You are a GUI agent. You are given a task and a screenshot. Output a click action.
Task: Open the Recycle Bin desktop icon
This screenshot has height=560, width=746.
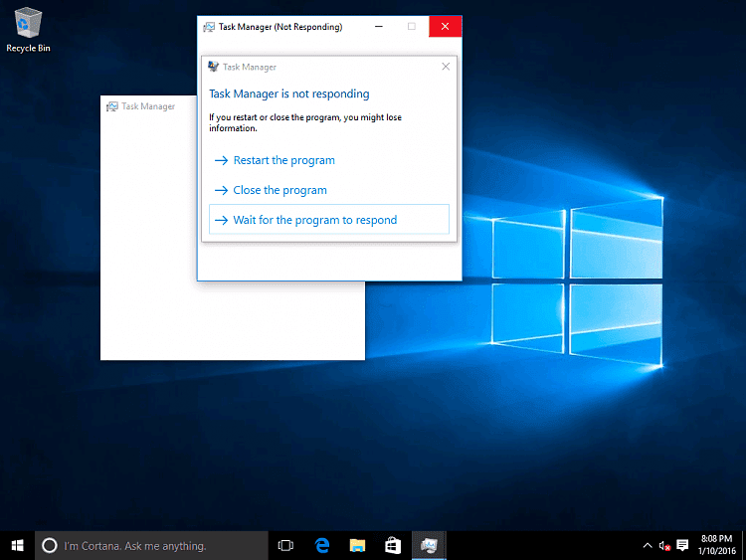click(x=28, y=30)
